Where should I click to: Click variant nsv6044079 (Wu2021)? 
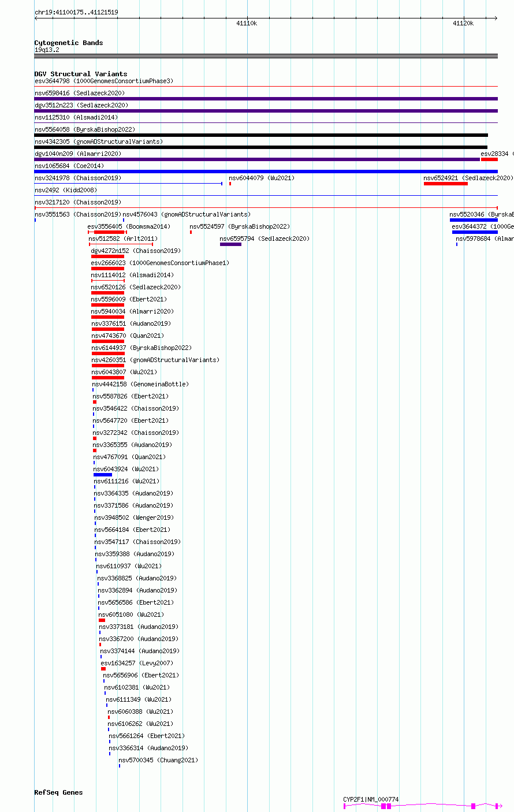(262, 178)
